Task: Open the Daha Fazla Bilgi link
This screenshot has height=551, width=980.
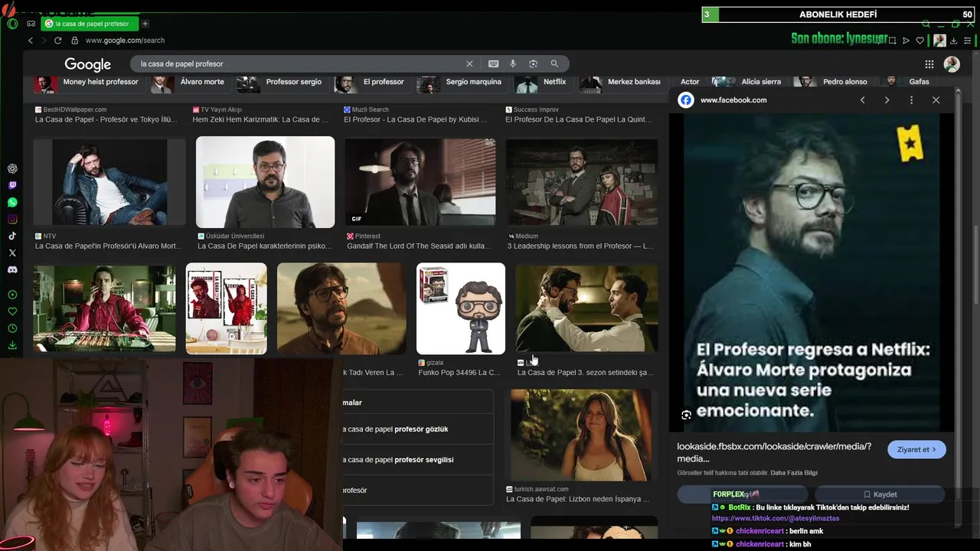Action: (794, 473)
